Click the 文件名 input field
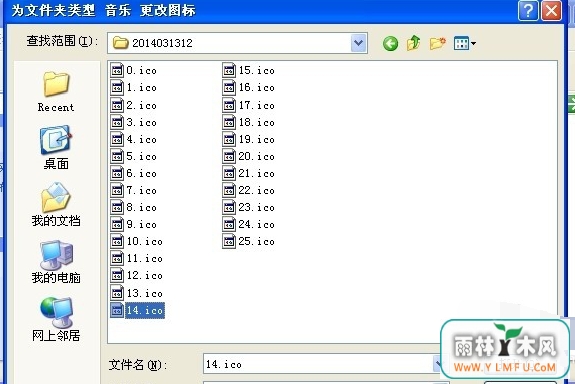 coord(318,364)
